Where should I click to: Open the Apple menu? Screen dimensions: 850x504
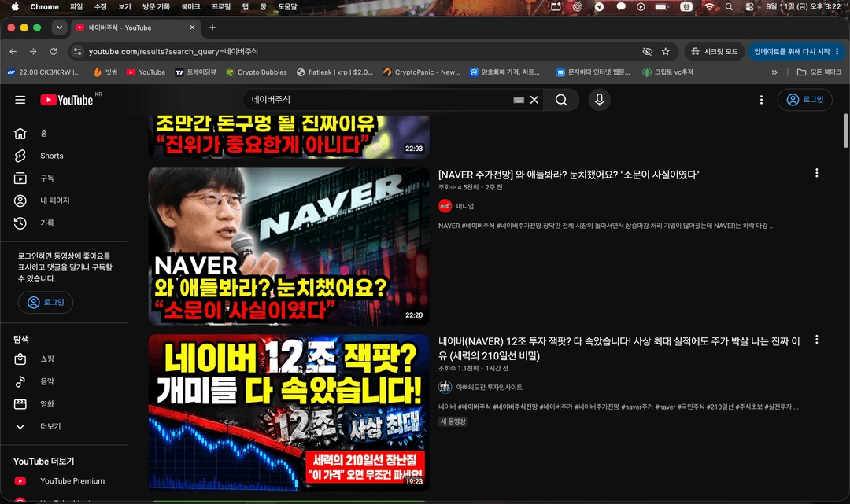[x=15, y=6]
